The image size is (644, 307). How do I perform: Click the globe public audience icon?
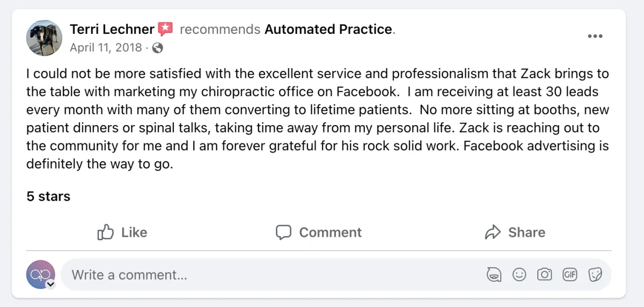(157, 48)
